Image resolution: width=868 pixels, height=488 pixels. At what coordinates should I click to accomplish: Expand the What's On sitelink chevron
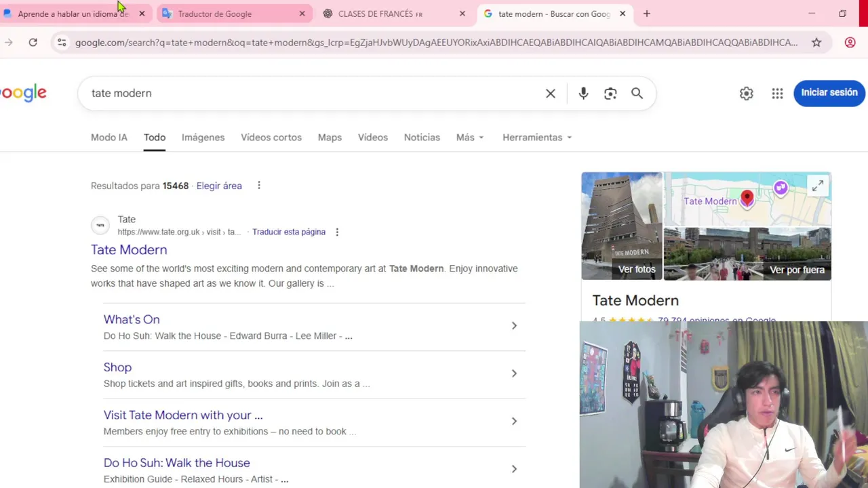tap(514, 326)
